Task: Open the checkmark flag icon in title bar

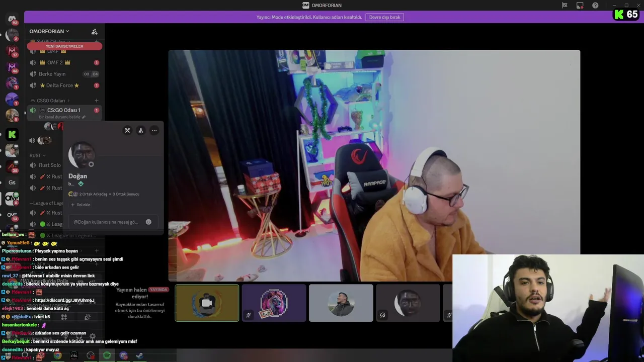Action: (565, 6)
